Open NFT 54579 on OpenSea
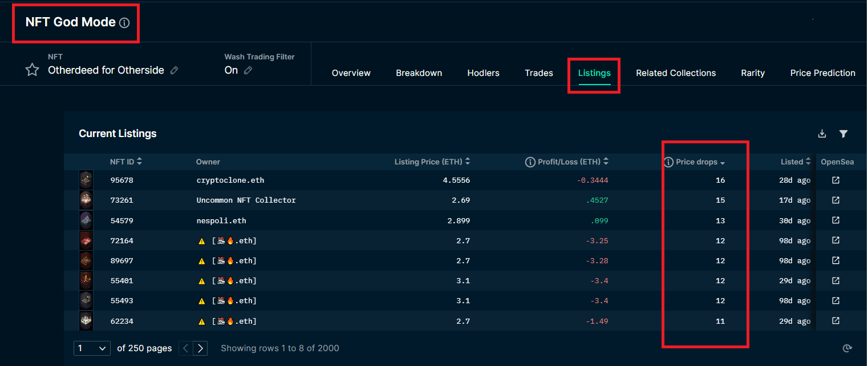Image resolution: width=868 pixels, height=366 pixels. click(x=835, y=220)
